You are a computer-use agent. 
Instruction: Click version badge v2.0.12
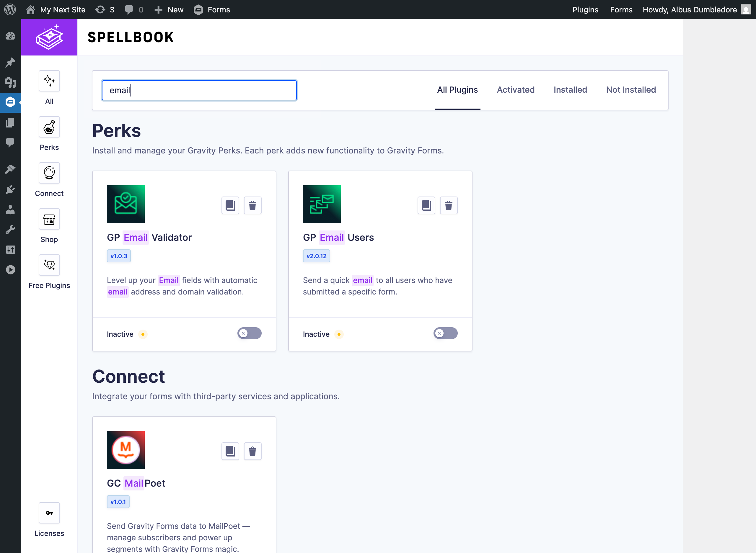316,256
